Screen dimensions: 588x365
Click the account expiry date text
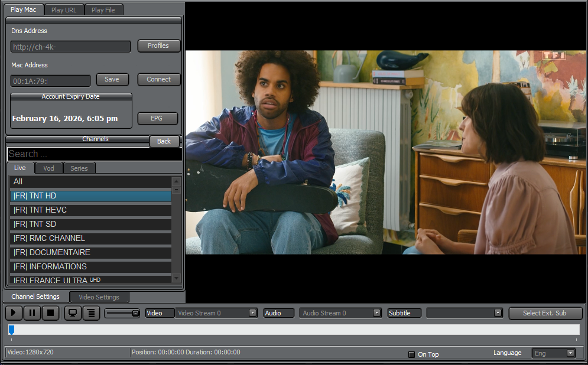pos(65,119)
